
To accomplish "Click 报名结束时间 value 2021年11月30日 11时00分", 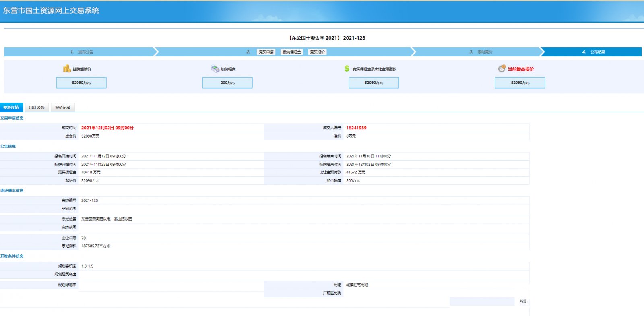I will (x=369, y=156).
